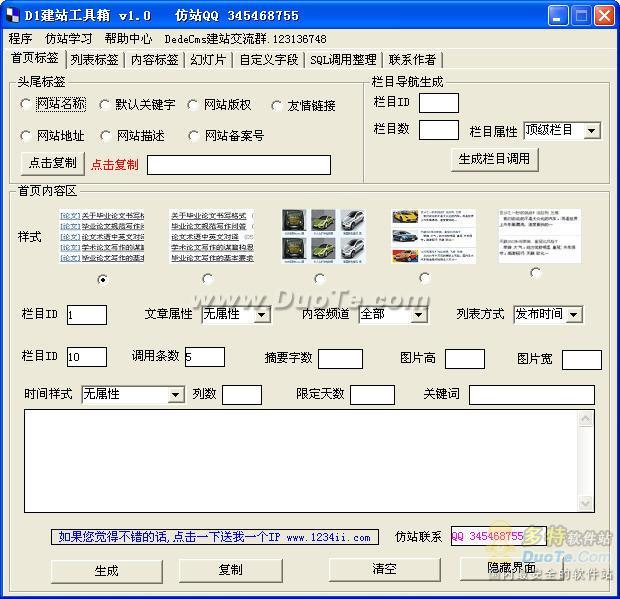Click the 生成 button at the bottom

(x=106, y=571)
